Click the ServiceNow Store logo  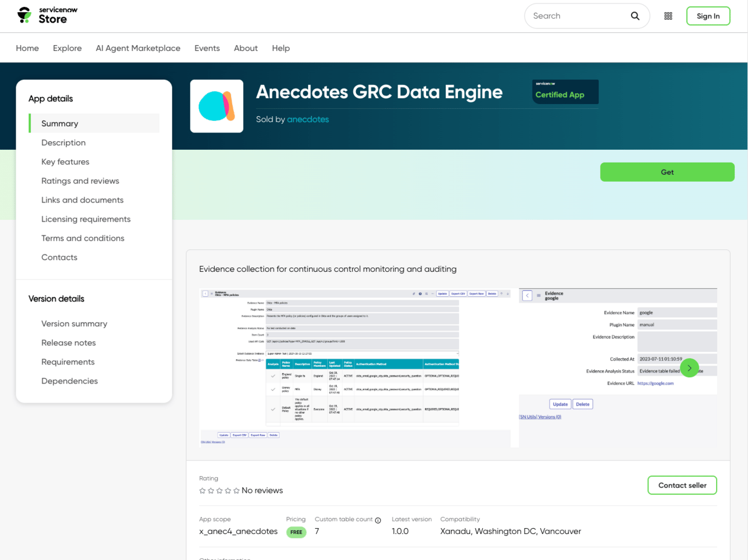(47, 15)
